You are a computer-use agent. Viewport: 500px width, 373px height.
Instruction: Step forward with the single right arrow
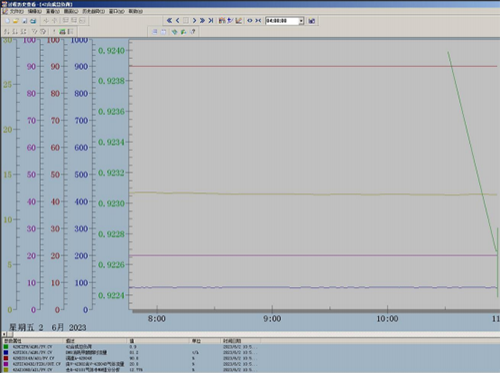(x=194, y=21)
